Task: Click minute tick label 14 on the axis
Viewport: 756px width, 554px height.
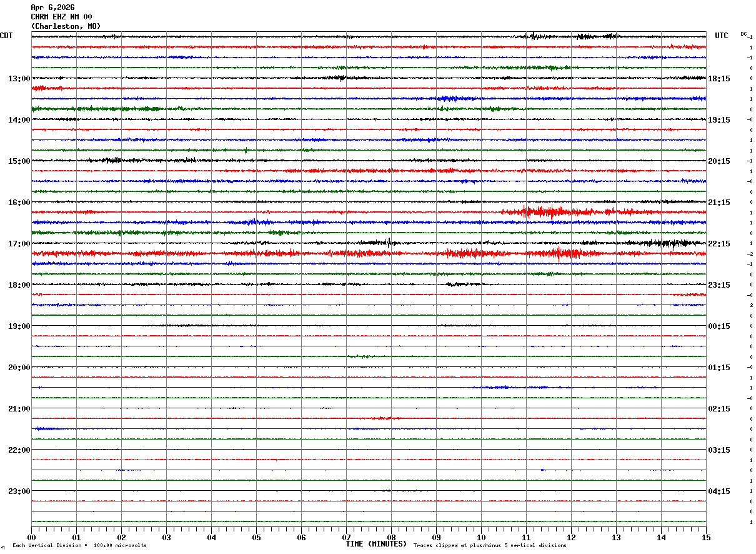Action: click(661, 537)
